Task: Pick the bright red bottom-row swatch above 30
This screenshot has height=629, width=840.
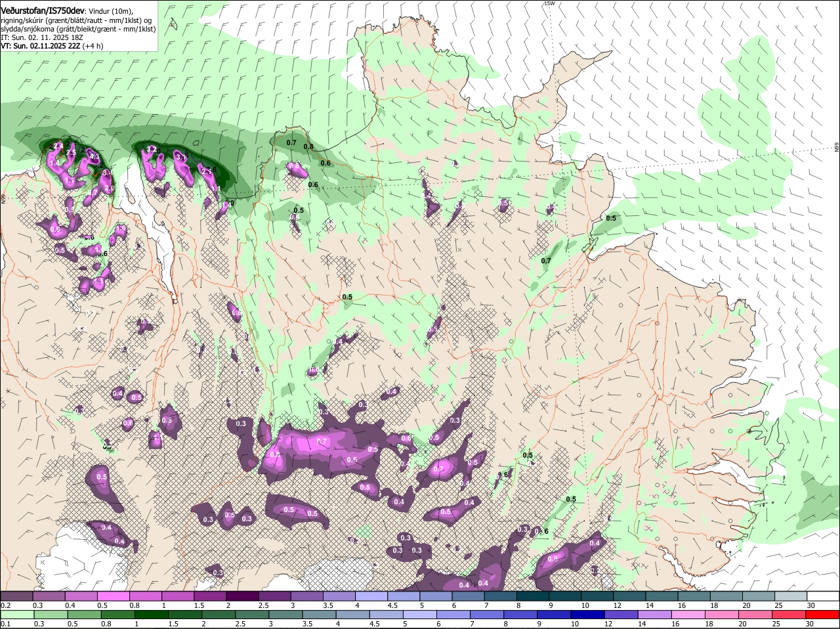Action: click(822, 615)
